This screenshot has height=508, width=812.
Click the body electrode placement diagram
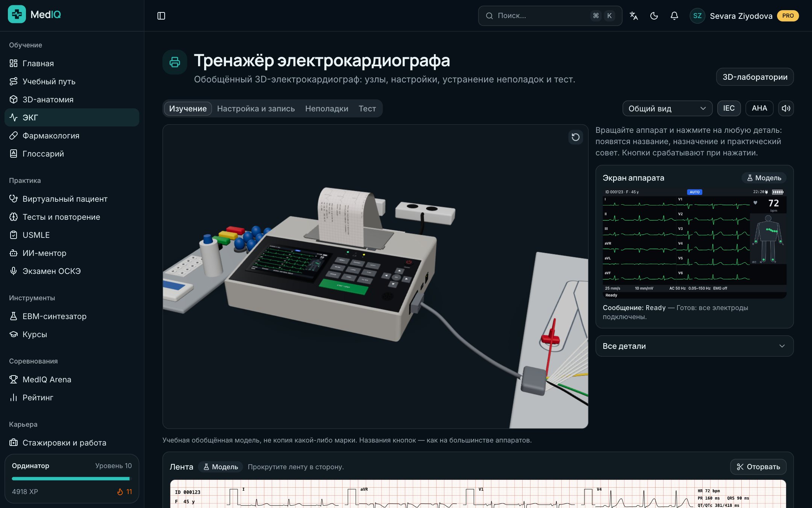click(x=768, y=239)
